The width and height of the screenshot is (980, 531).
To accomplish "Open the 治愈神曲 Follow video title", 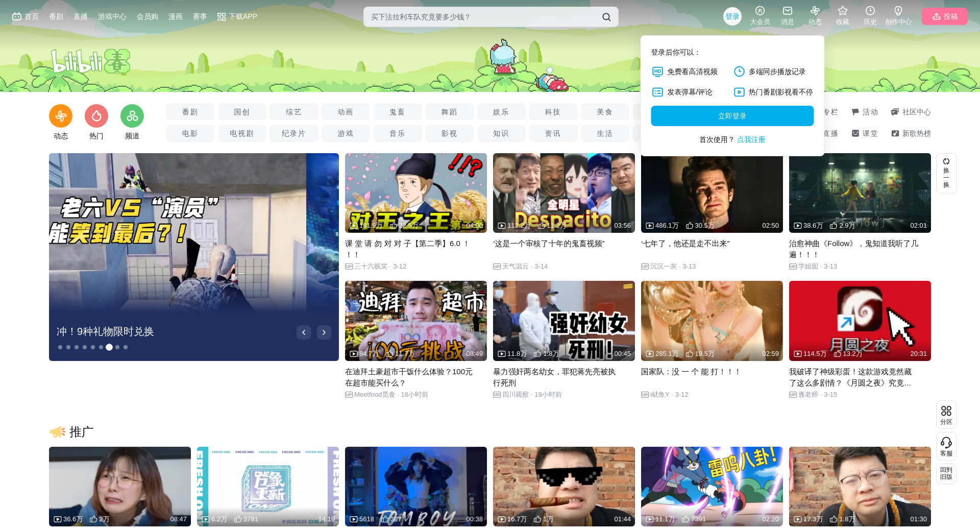I will pyautogui.click(x=854, y=249).
